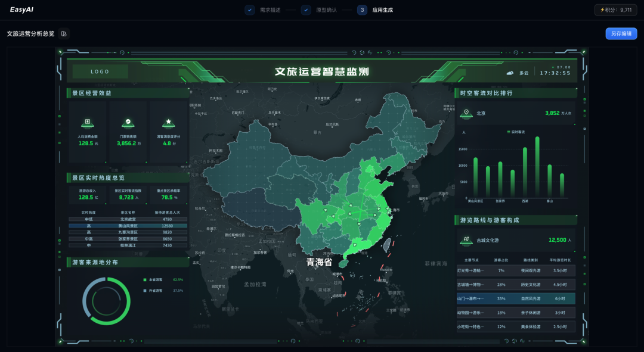The height and width of the screenshot is (352, 644).
Task: Click the 原型确认 step checkmark icon
Action: pyautogui.click(x=306, y=10)
